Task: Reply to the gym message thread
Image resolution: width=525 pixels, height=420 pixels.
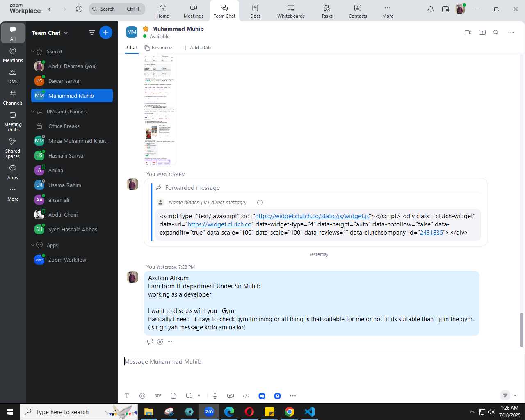Action: coord(150,342)
